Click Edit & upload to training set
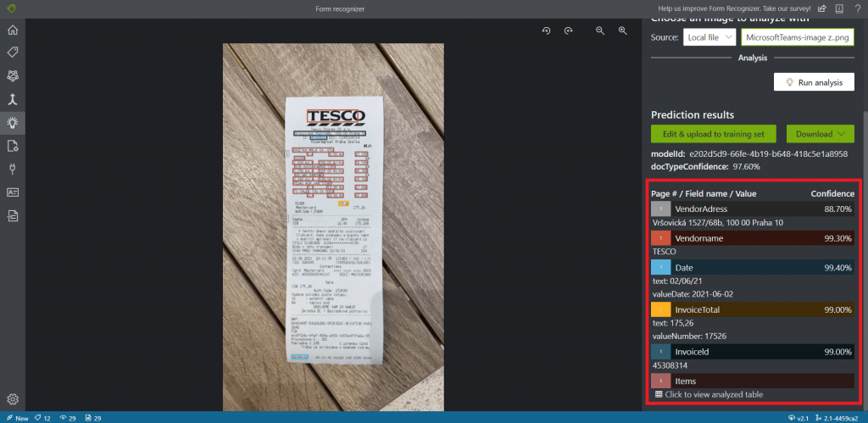This screenshot has height=423, width=868. pyautogui.click(x=714, y=134)
